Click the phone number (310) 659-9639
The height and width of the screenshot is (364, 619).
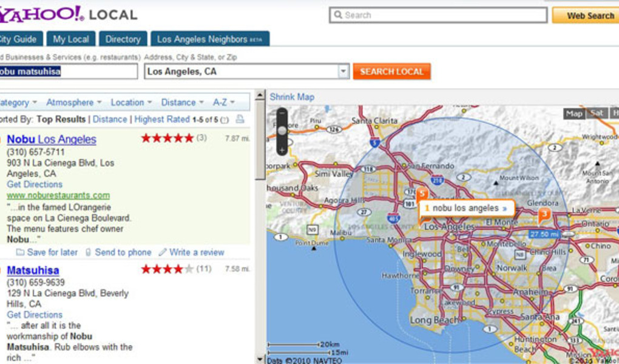(36, 282)
